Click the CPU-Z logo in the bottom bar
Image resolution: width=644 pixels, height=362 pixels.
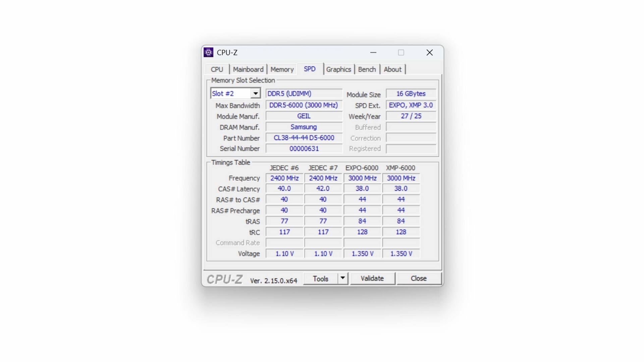(224, 279)
